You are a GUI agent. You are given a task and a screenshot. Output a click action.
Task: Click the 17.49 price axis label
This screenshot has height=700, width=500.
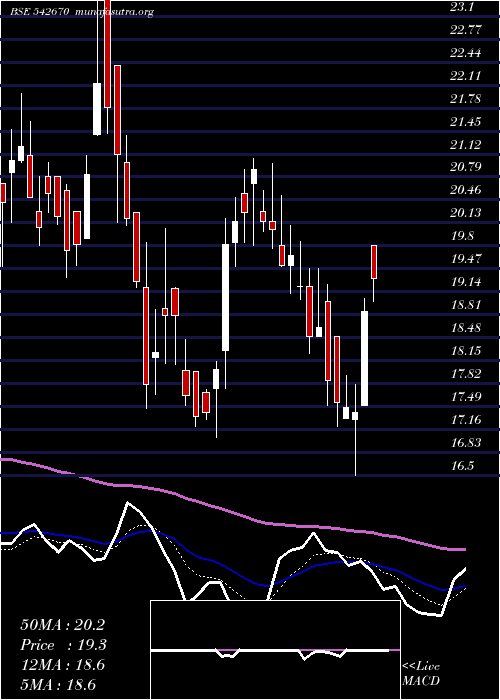(x=466, y=396)
